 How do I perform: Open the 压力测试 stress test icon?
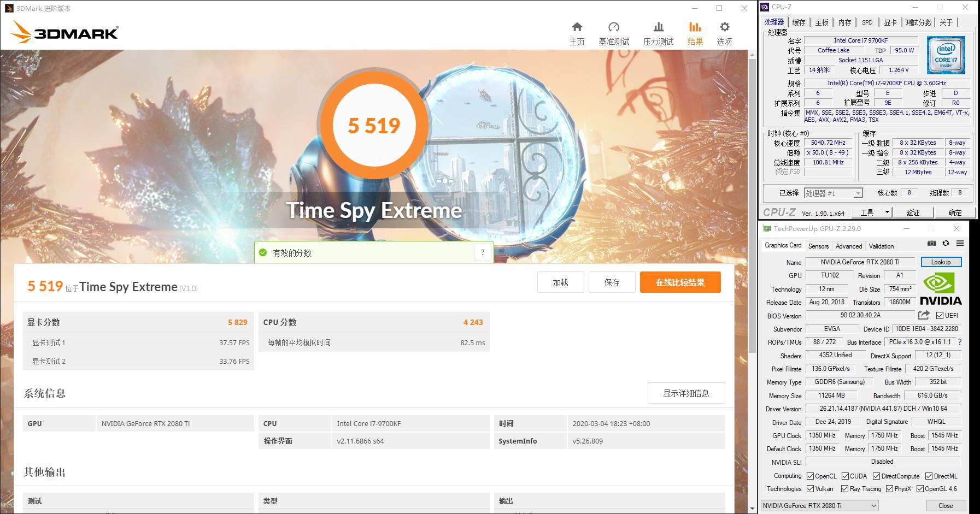[x=659, y=27]
